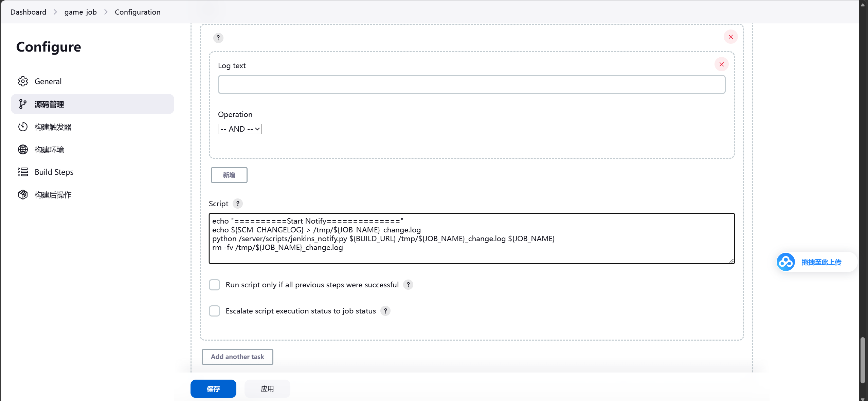868x401 pixels.
Task: Click the page vertical scrollbar thumb
Action: (863, 360)
